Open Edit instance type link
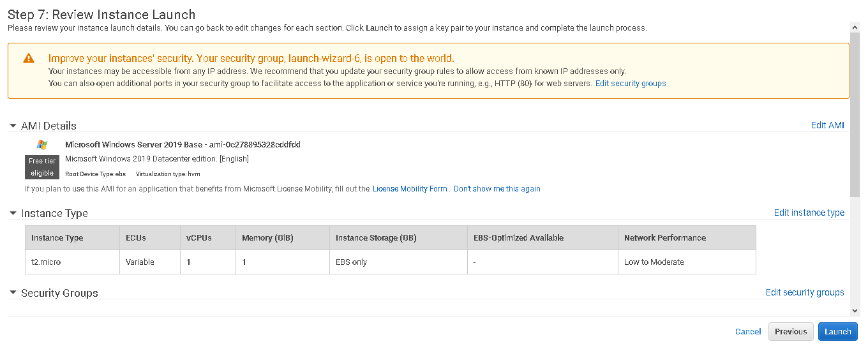This screenshot has height=351, width=868. 809,213
